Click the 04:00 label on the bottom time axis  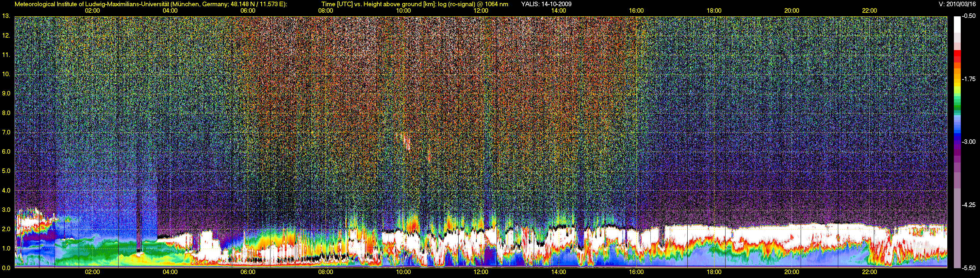170,272
